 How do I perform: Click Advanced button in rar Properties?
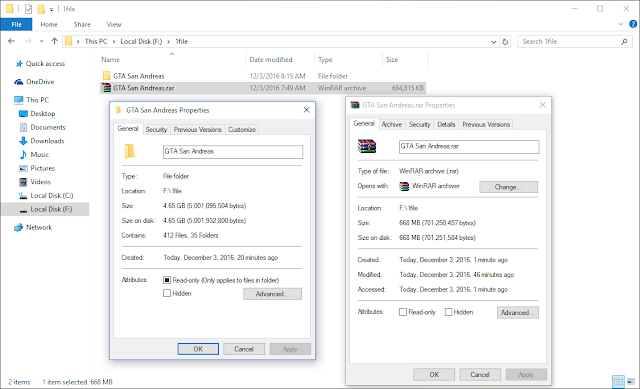pos(518,313)
